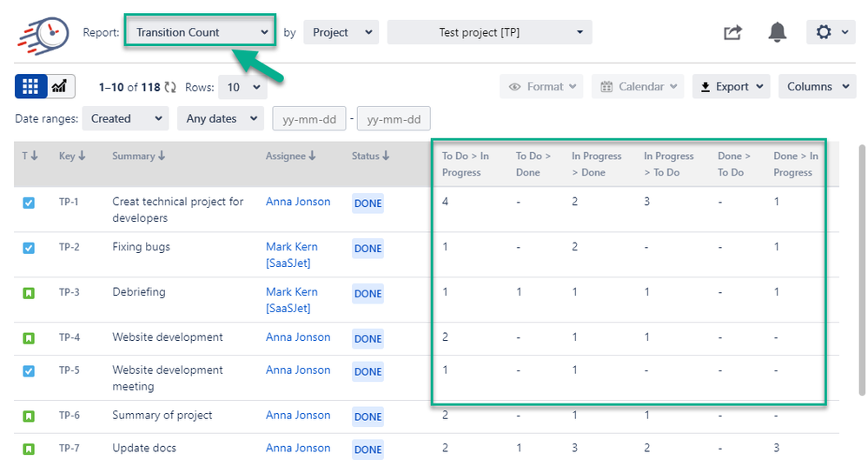Click 'To Do > Done' column header

point(533,164)
